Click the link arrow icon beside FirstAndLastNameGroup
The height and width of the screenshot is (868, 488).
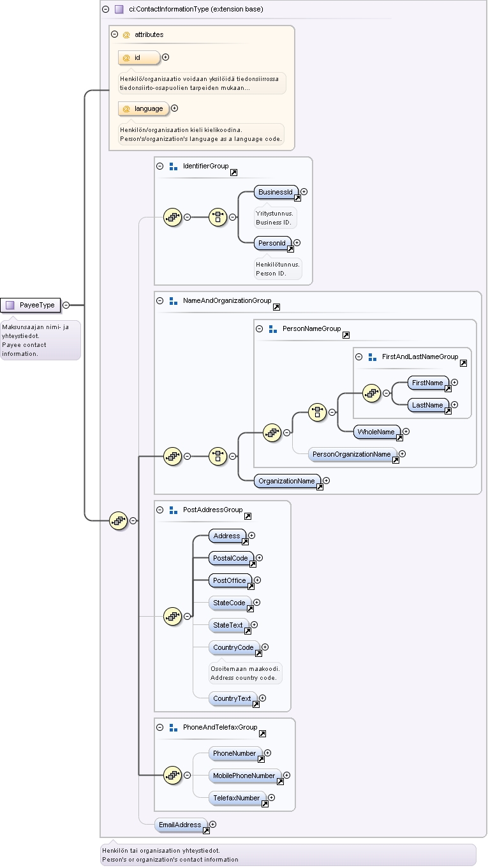click(463, 364)
